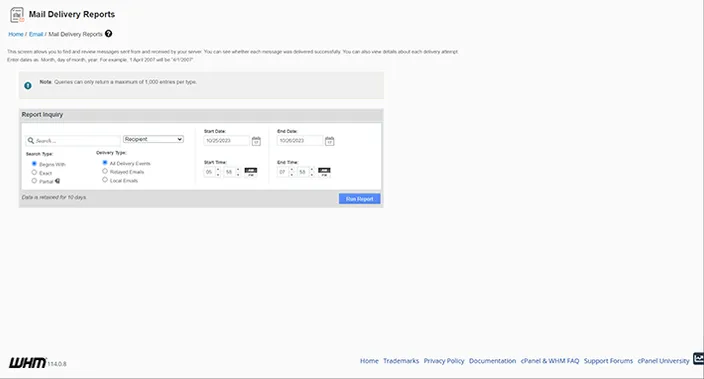Viewport: 704px width, 379px height.
Task: Open the Privacy Policy footer link
Action: 444,361
